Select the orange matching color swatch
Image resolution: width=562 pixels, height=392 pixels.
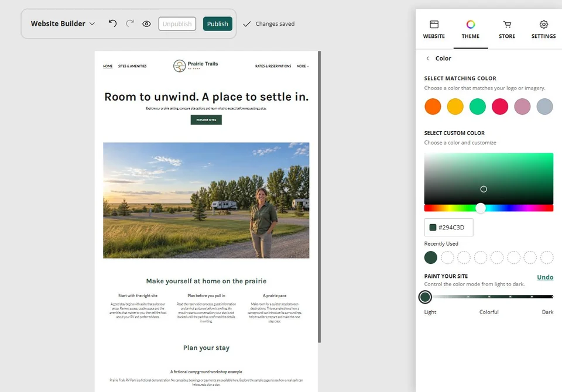433,107
